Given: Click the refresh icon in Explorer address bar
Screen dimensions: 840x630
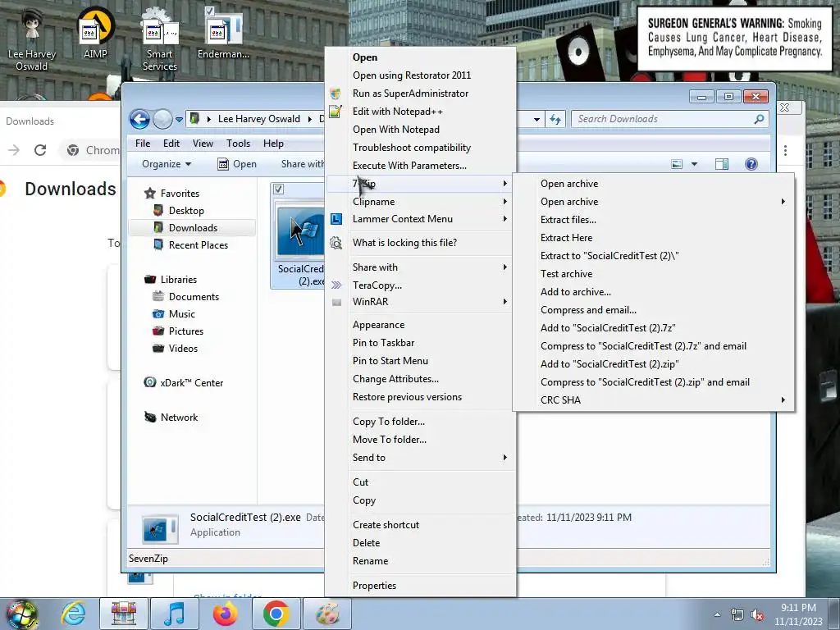Looking at the screenshot, I should point(555,119).
